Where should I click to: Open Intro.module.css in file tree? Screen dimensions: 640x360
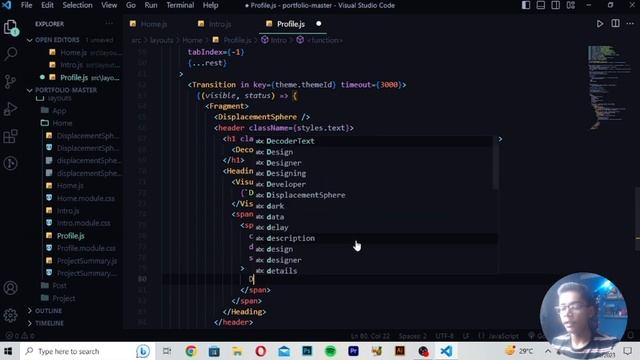tap(83, 223)
